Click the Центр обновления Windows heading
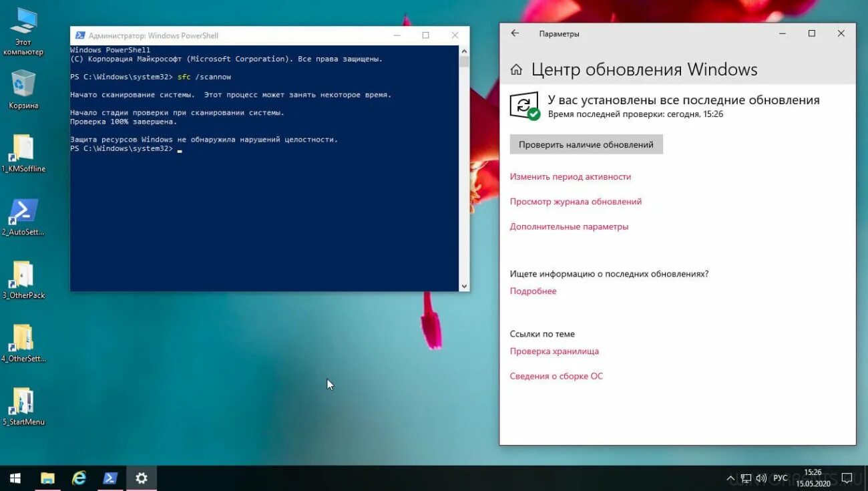Viewport: 868px width, 491px height. tap(644, 69)
